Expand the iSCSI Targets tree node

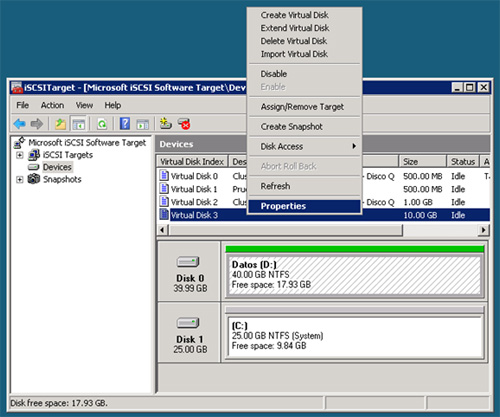coord(20,155)
